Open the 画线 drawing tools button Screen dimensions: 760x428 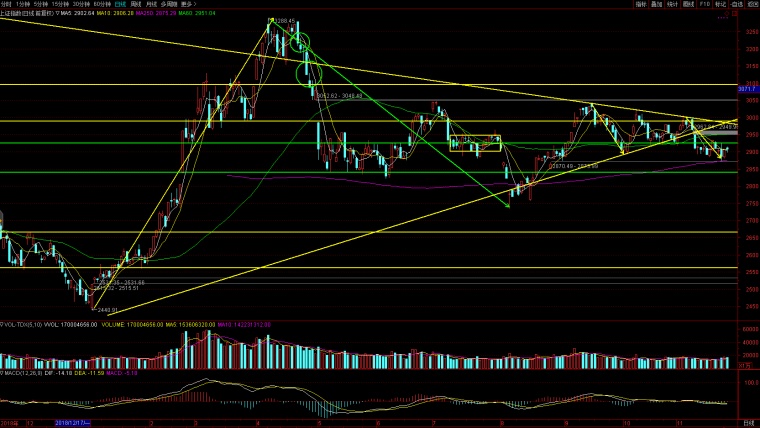click(688, 4)
